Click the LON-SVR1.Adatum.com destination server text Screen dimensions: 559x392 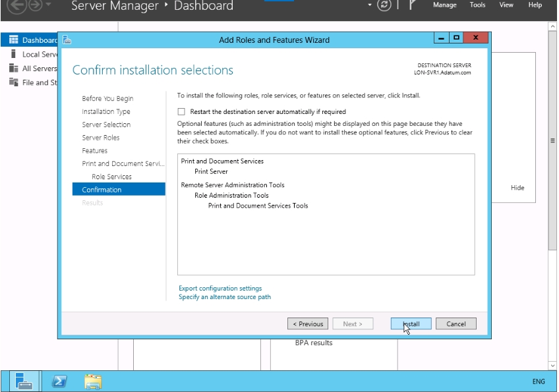pos(442,72)
